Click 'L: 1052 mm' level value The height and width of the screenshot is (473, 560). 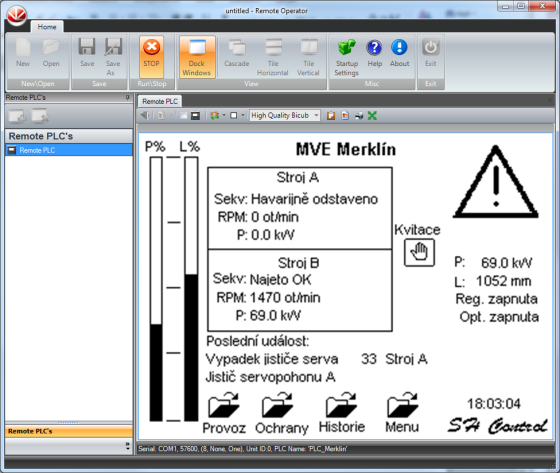pyautogui.click(x=493, y=281)
